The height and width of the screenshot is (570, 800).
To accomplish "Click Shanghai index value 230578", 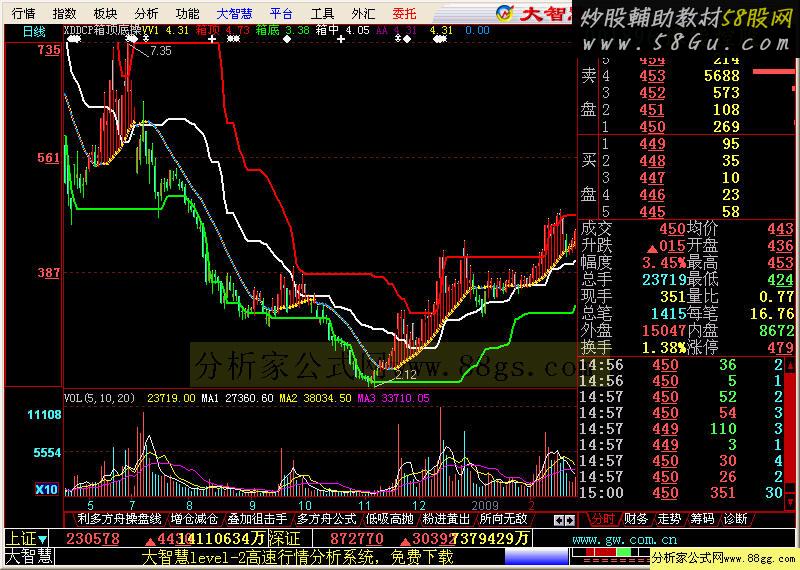I will coord(93,539).
